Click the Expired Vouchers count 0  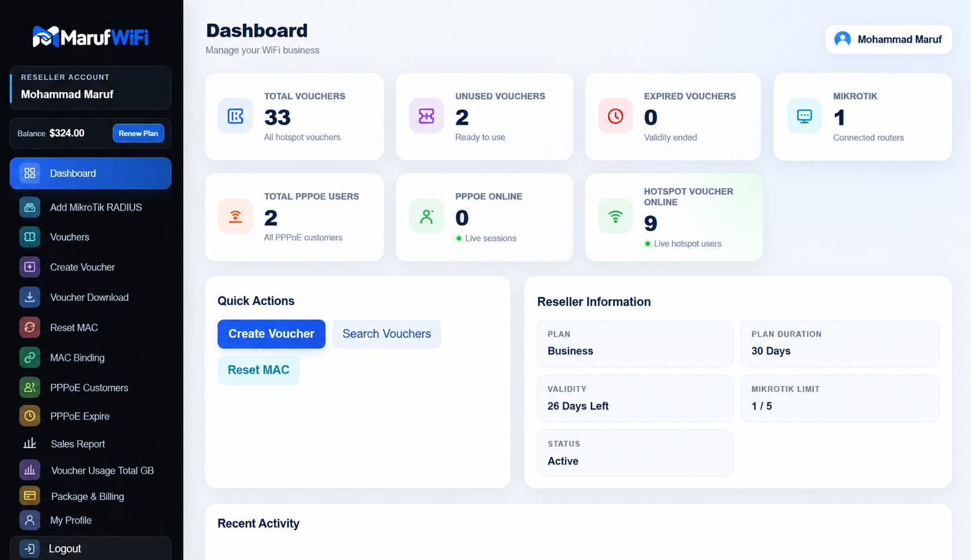pyautogui.click(x=650, y=118)
